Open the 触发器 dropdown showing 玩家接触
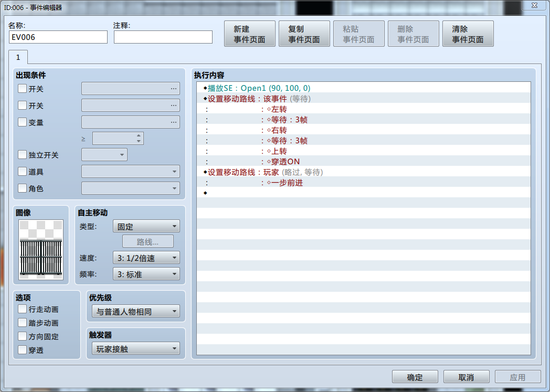The image size is (550, 392). pyautogui.click(x=136, y=348)
